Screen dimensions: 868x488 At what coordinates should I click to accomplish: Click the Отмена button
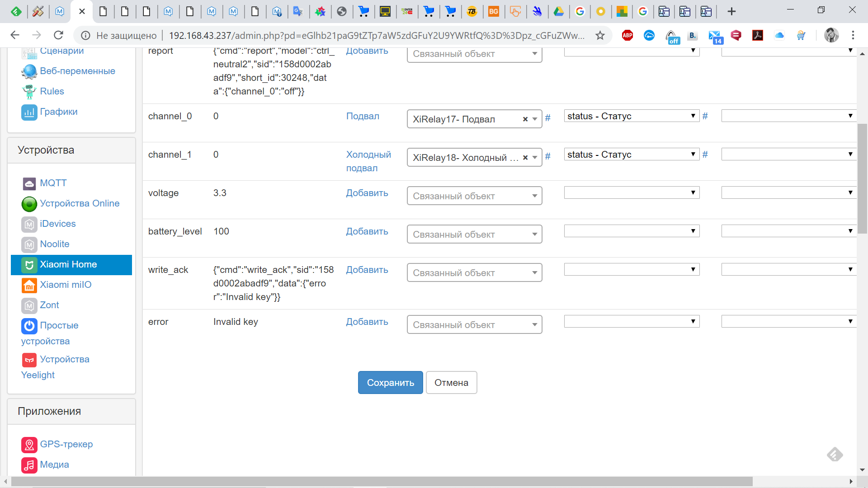coord(451,383)
